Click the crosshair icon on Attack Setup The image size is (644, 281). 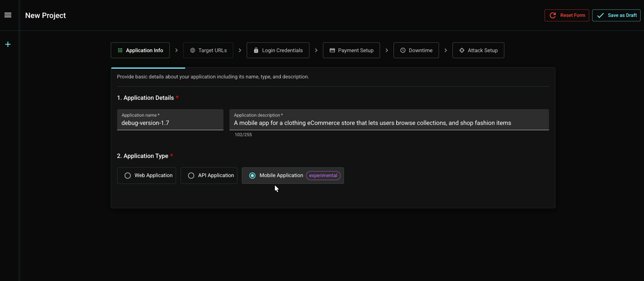(462, 50)
